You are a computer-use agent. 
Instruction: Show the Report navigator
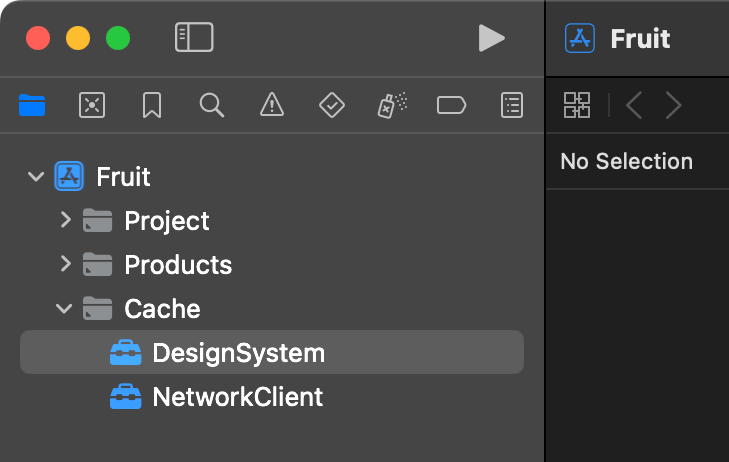pos(512,105)
